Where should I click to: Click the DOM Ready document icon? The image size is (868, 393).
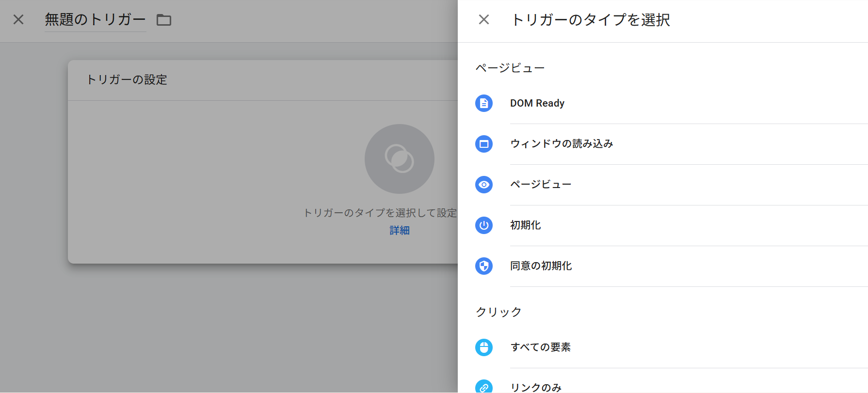click(483, 103)
